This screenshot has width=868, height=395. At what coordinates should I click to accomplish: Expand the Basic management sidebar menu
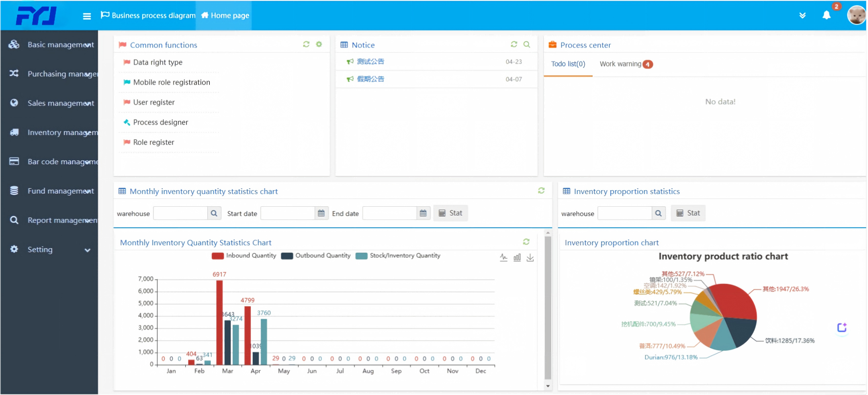(x=49, y=44)
